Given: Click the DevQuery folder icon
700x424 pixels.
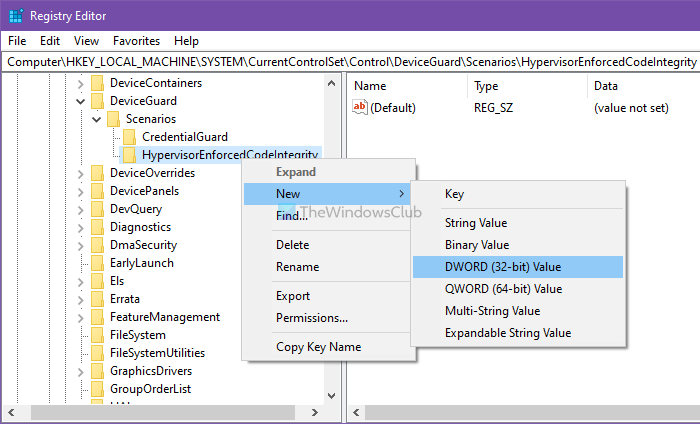Looking at the screenshot, I should (97, 209).
